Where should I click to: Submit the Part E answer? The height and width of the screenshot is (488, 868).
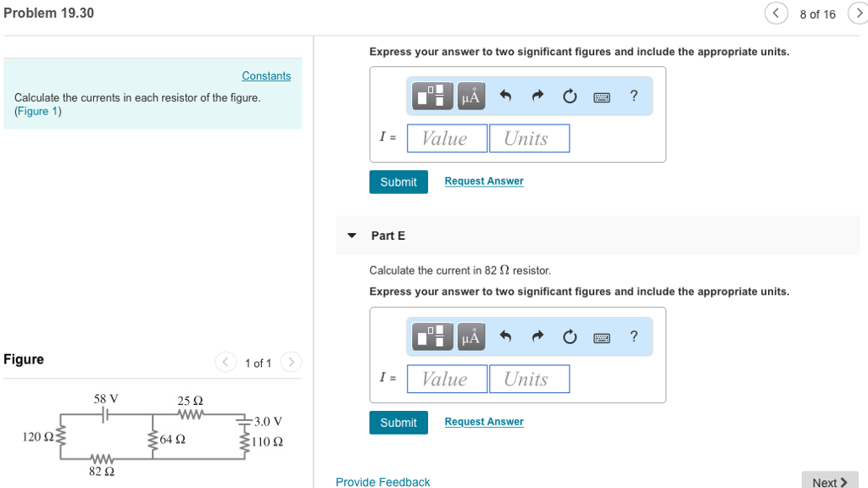pyautogui.click(x=398, y=423)
